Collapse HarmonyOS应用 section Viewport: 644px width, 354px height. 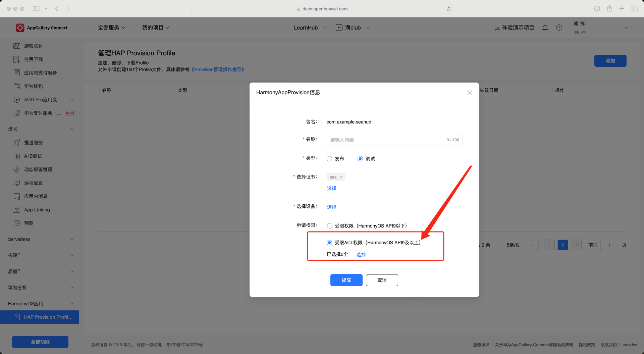tap(71, 304)
